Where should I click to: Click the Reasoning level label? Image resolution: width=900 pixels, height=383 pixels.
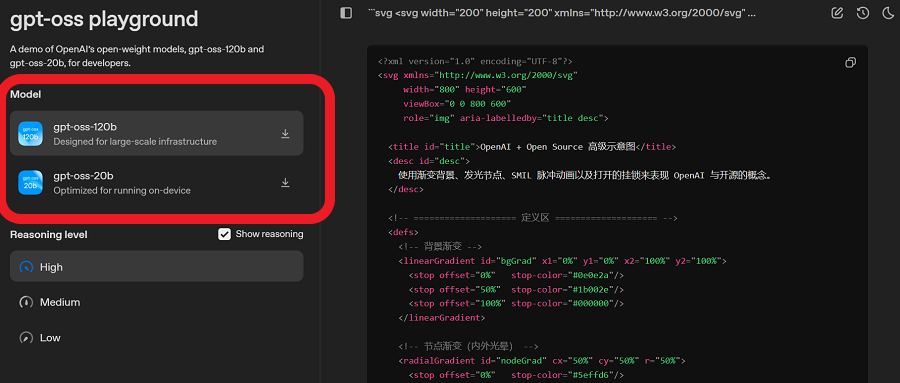[49, 235]
